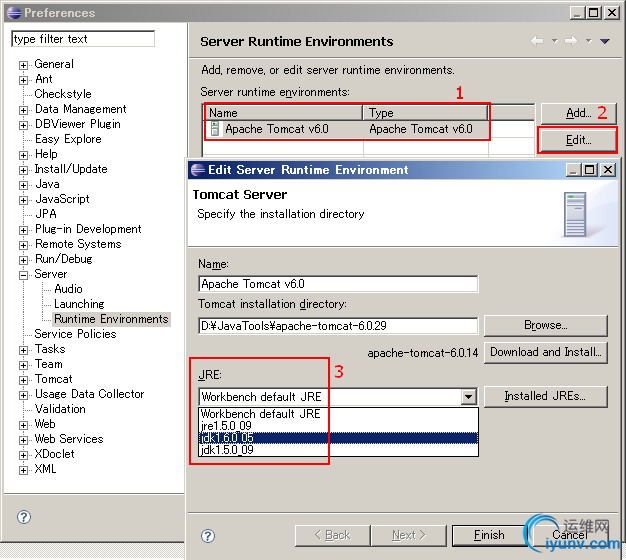The height and width of the screenshot is (560, 626).
Task: Select Checkstyle in preferences tree
Action: [x=63, y=94]
